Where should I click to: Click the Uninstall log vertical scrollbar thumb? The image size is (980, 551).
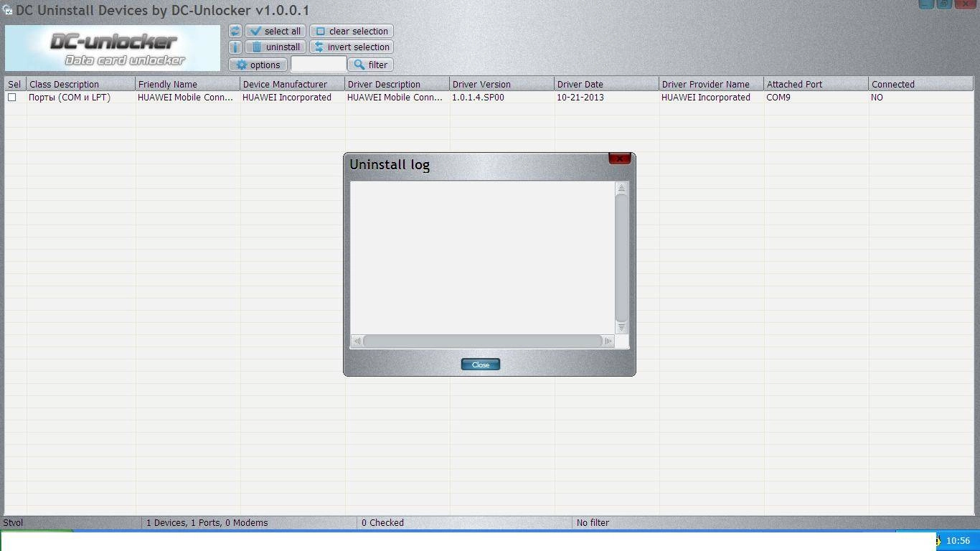pos(621,258)
